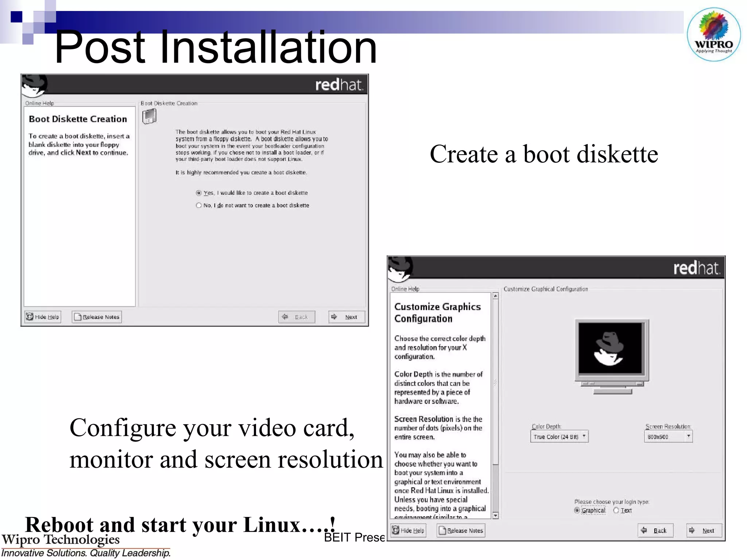
Task: Click Next in Boot Diskette Creation window
Action: [347, 317]
